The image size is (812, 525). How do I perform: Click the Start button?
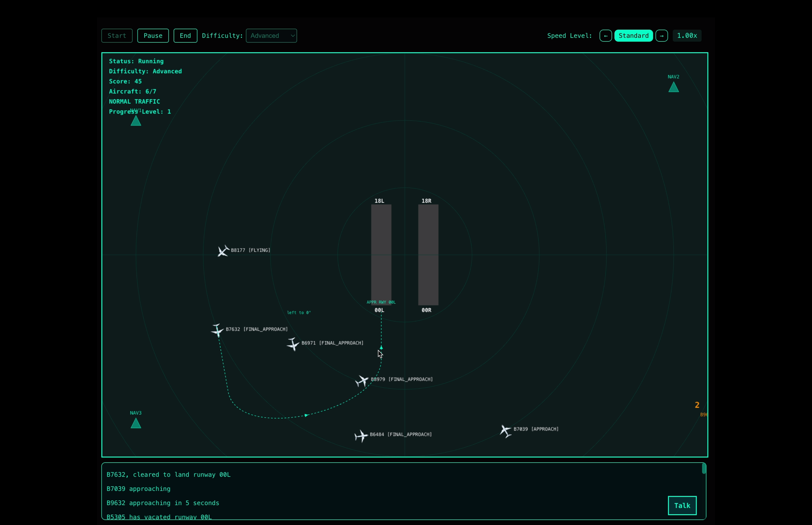(x=117, y=36)
